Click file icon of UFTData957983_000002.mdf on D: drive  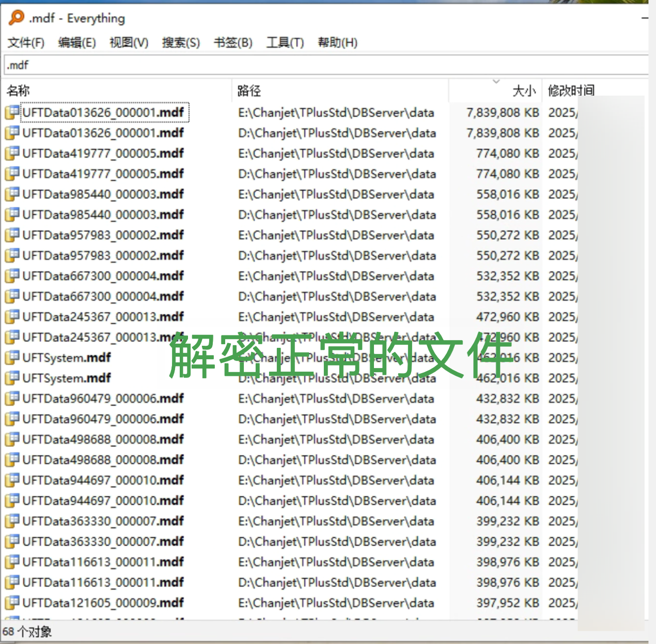(12, 255)
